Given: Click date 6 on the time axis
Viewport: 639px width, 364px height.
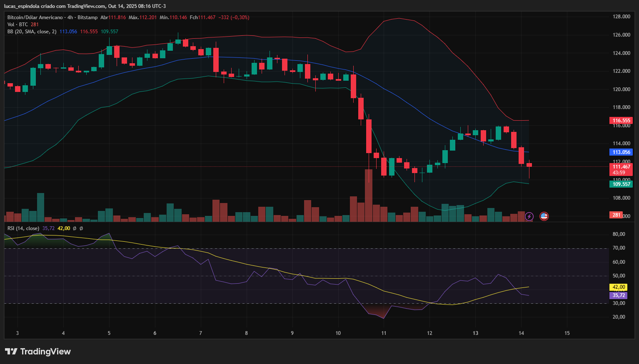Looking at the screenshot, I should point(155,333).
